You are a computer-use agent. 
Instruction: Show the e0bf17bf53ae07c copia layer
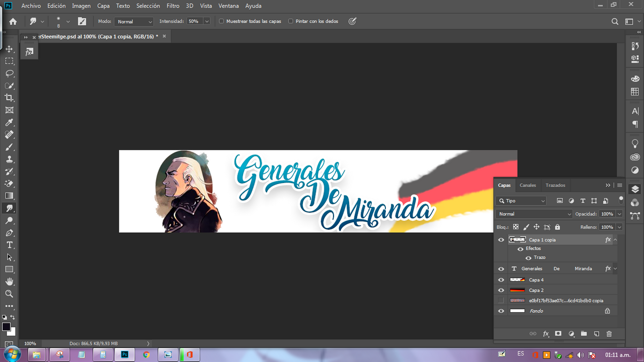pos(501,301)
